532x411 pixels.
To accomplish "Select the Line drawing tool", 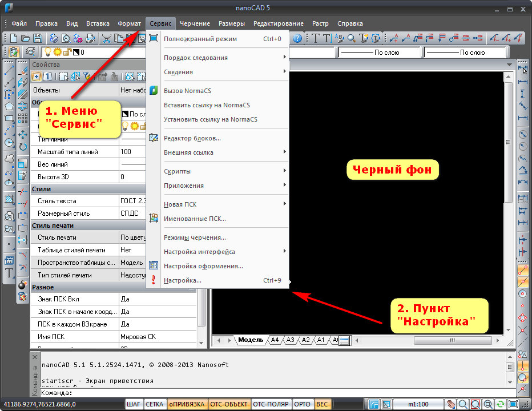I will tap(9, 71).
